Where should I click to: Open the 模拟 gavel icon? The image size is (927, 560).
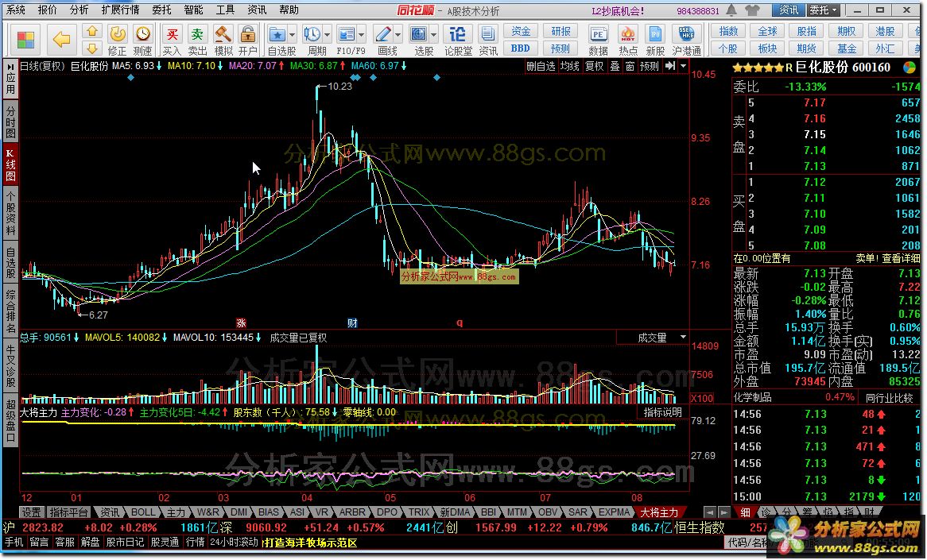(x=223, y=34)
